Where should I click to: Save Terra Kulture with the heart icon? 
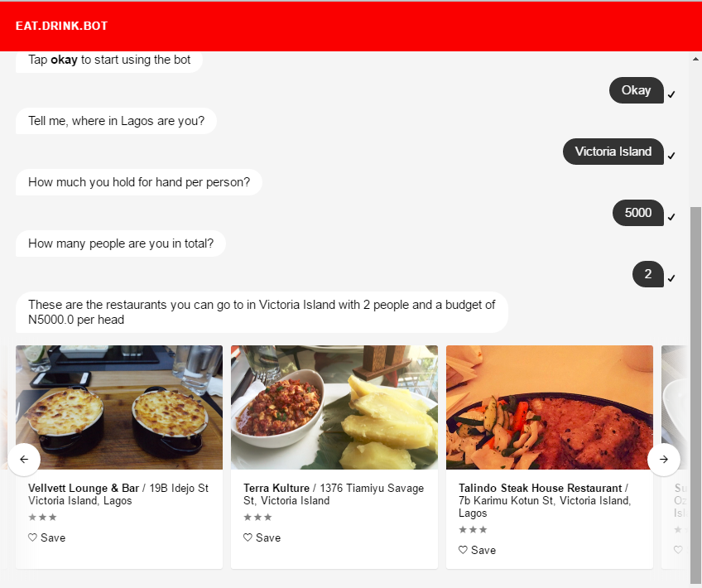248,537
